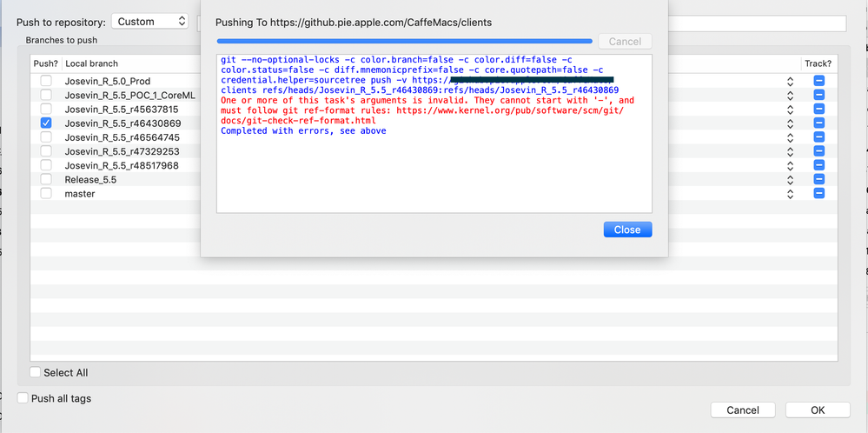The width and height of the screenshot is (868, 433).
Task: Click the Track? column header
Action: click(x=818, y=63)
